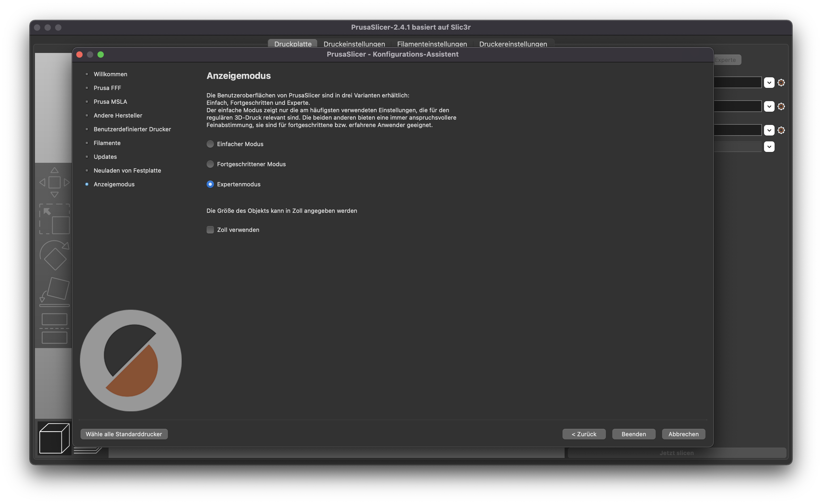
Task: Select Expertenmodus radio button
Action: pos(210,184)
